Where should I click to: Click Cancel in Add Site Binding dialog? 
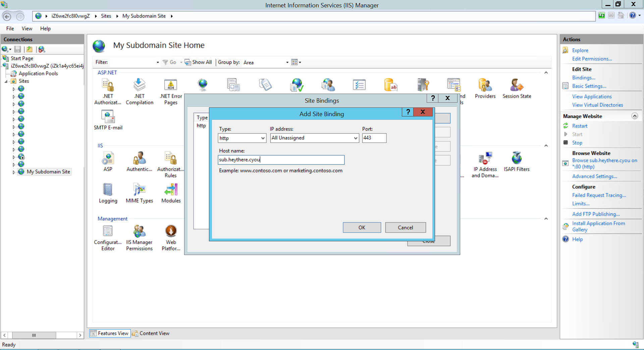click(x=406, y=228)
